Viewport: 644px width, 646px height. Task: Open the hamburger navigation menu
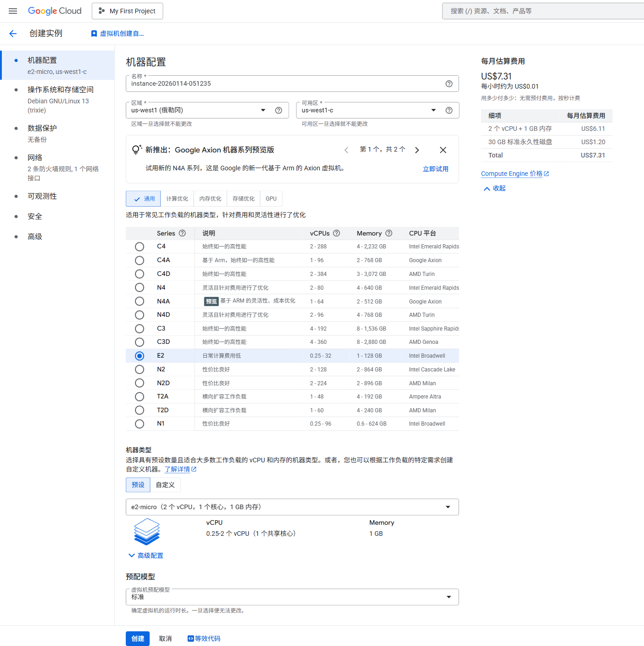[x=13, y=11]
